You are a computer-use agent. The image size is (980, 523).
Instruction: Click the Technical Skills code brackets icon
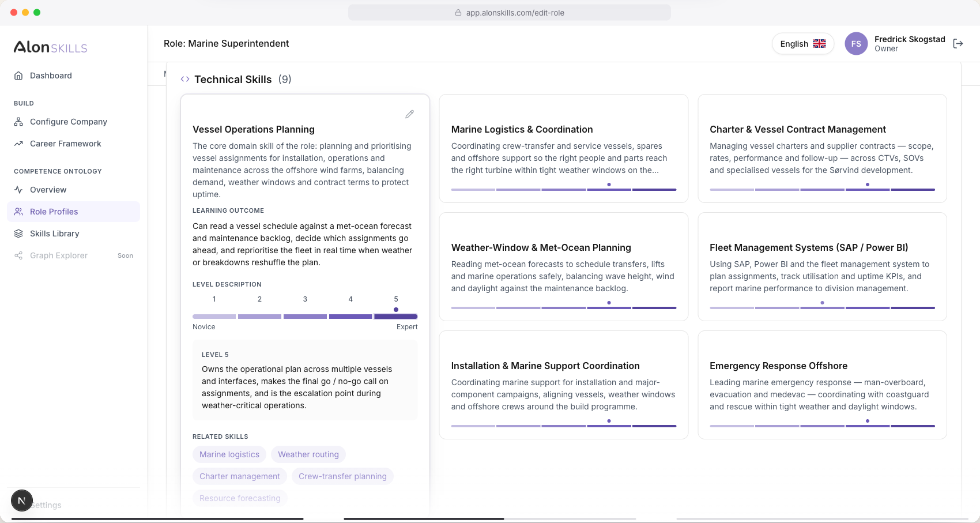pyautogui.click(x=185, y=79)
